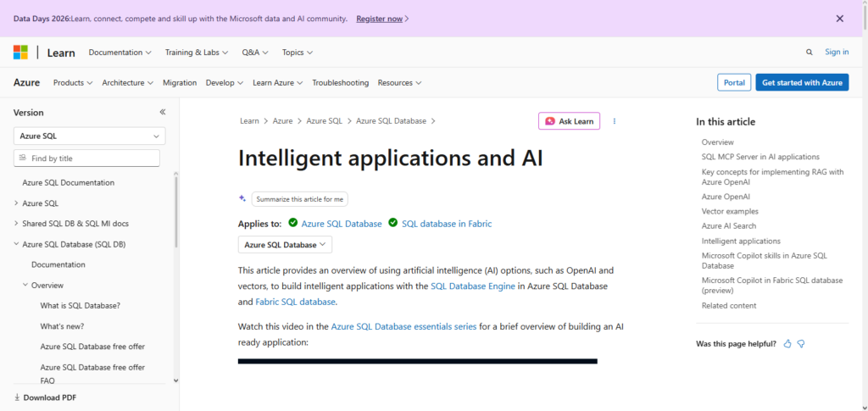Click the thumbs up feedback icon

pyautogui.click(x=787, y=343)
